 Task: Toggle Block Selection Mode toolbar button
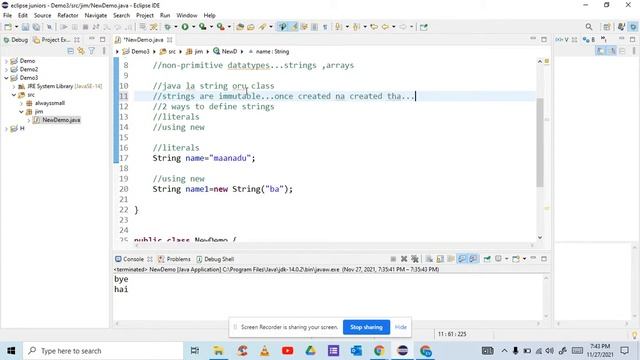click(x=314, y=27)
